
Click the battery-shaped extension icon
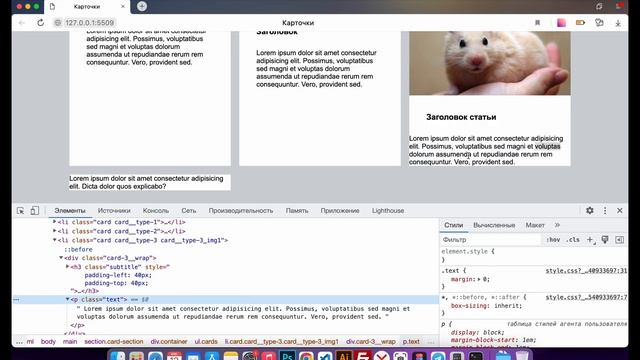coord(580,23)
